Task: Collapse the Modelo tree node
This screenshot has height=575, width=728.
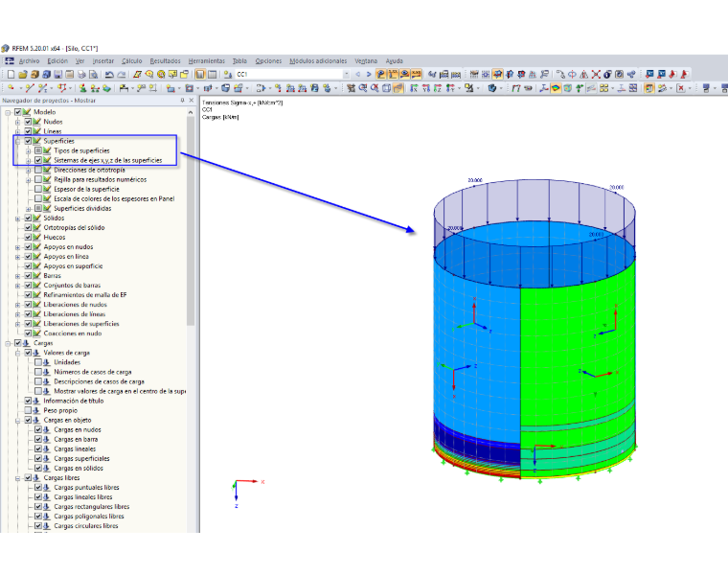Action: [8, 112]
